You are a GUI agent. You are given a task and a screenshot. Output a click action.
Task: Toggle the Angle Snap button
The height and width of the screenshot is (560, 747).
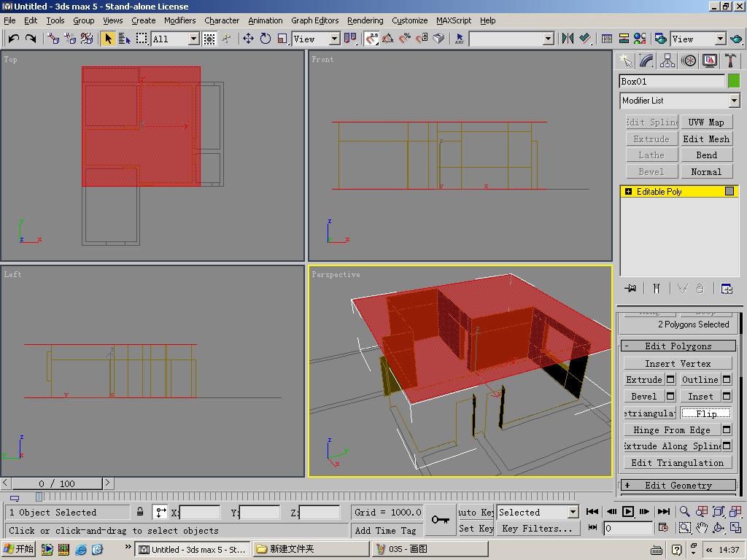click(x=388, y=39)
